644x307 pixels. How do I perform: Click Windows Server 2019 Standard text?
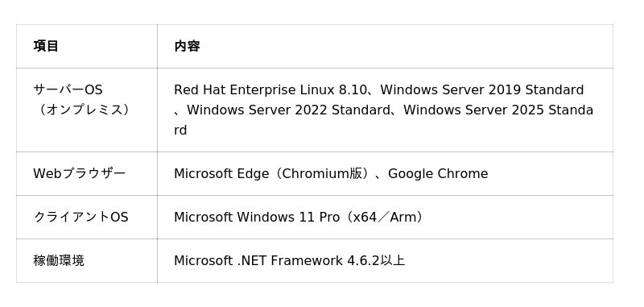[x=481, y=89]
